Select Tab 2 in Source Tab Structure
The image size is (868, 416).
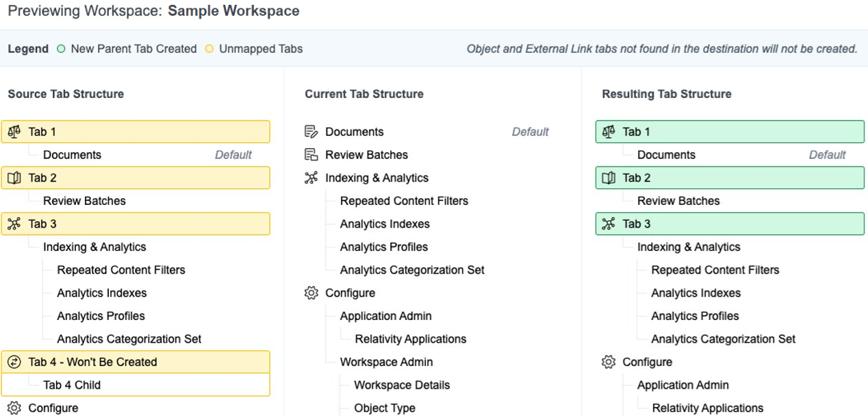point(136,178)
